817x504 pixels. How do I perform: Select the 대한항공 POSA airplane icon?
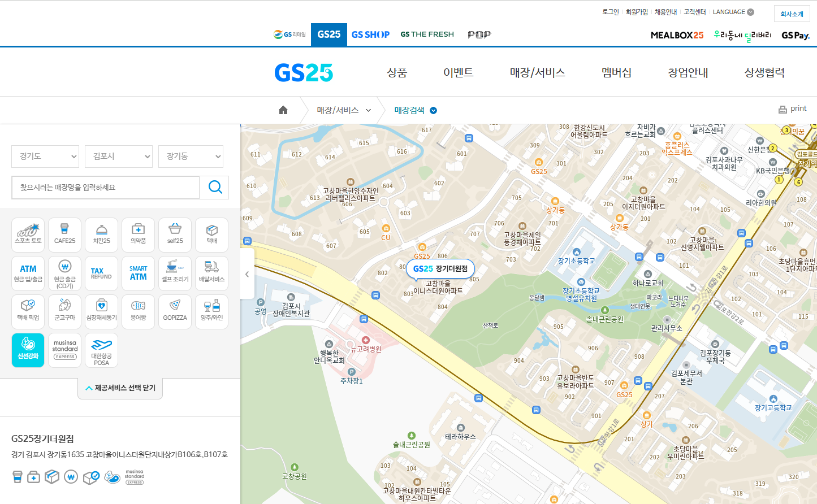[101, 350]
